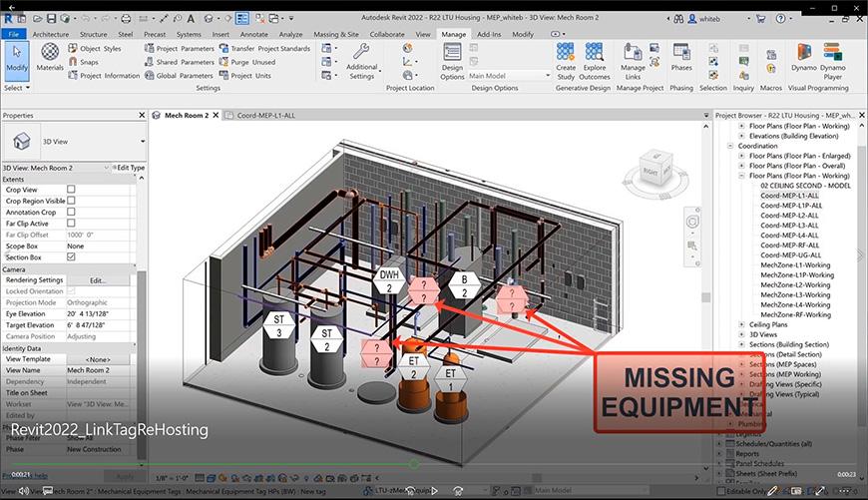Viewport: 868px width, 500px height.
Task: Expand Floor Plans (Floor Plan - Enlarged) node
Action: tap(741, 156)
